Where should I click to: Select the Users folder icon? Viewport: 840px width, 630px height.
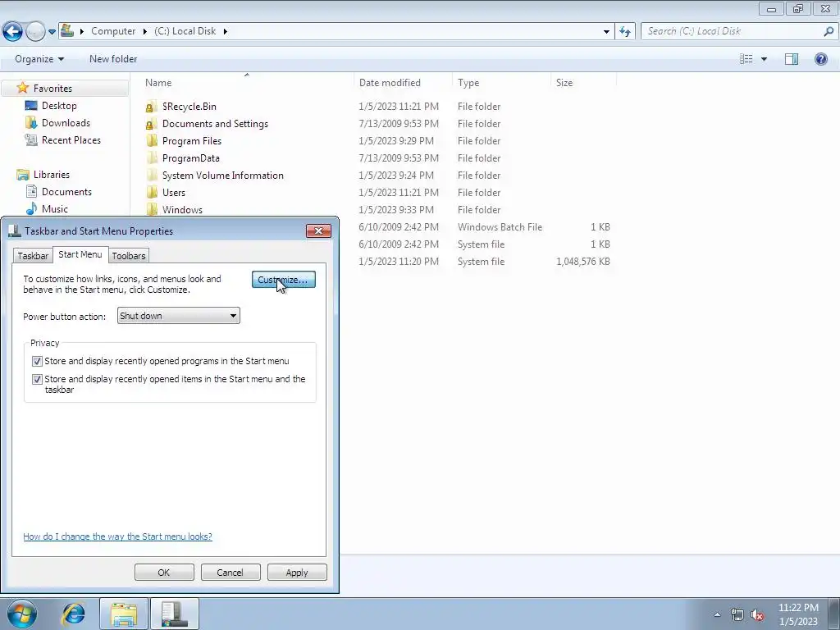pyautogui.click(x=152, y=192)
